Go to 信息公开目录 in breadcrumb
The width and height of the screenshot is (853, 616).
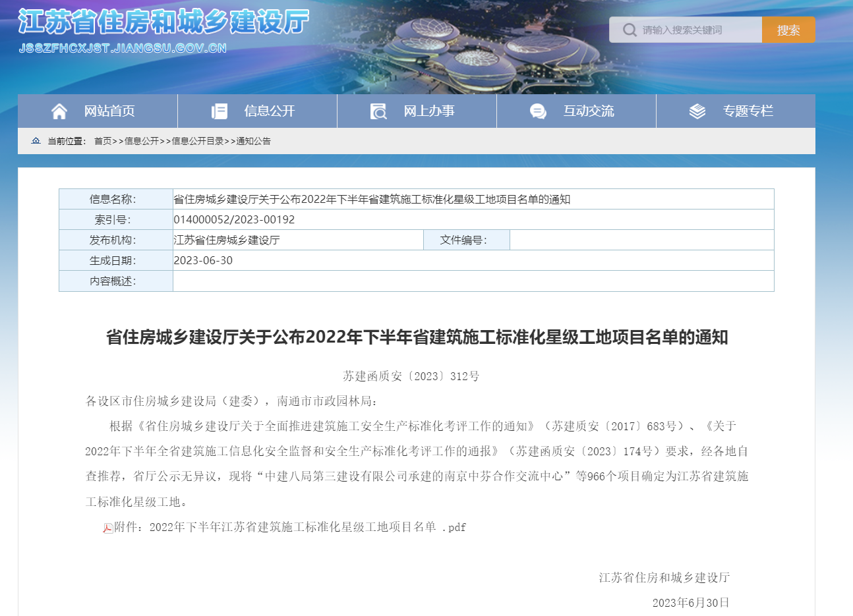point(198,141)
